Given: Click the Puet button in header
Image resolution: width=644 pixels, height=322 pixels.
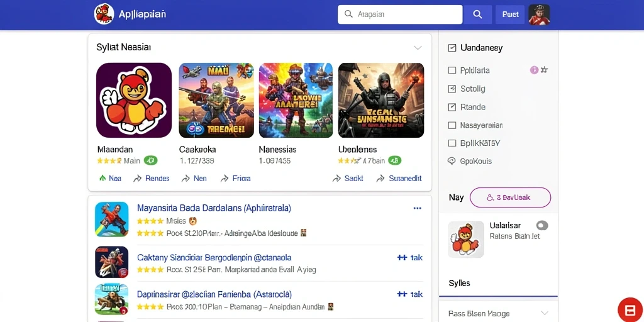Looking at the screenshot, I should (x=510, y=14).
